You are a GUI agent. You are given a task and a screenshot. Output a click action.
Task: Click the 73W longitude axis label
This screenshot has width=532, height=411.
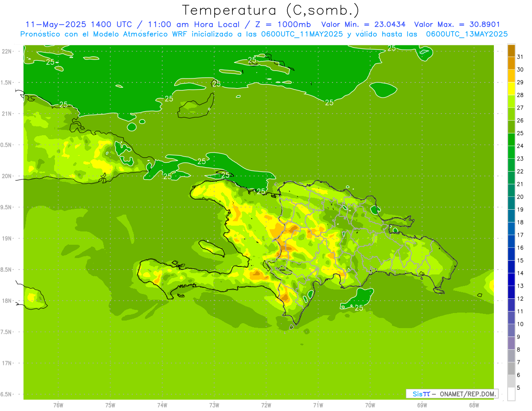click(x=214, y=405)
